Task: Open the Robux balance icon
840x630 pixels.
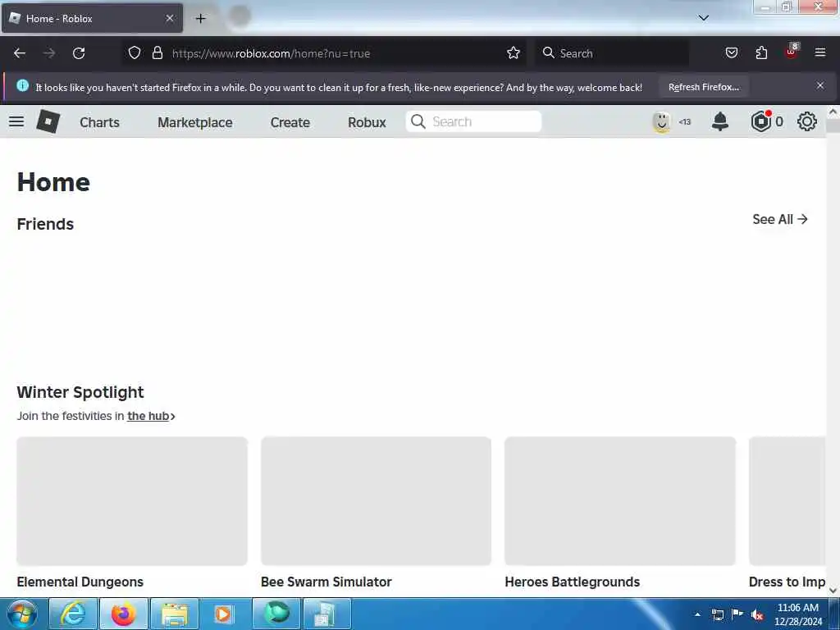Action: (x=760, y=121)
